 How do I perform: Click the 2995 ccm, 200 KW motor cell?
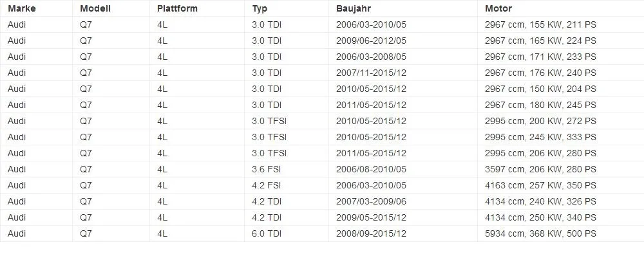point(540,121)
